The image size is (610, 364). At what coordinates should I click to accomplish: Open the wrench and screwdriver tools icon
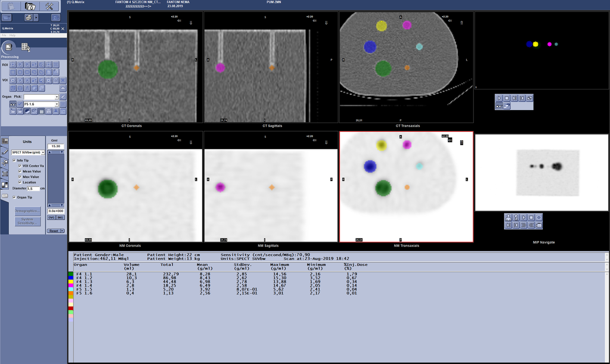click(50, 6)
